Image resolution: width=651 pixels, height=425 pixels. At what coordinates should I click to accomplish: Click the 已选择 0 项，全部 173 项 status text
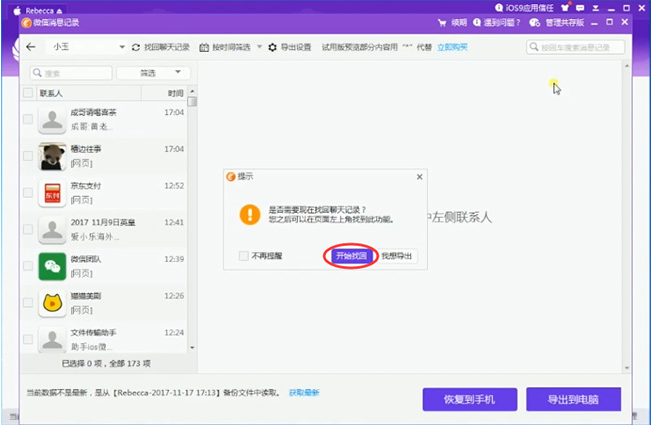(106, 364)
